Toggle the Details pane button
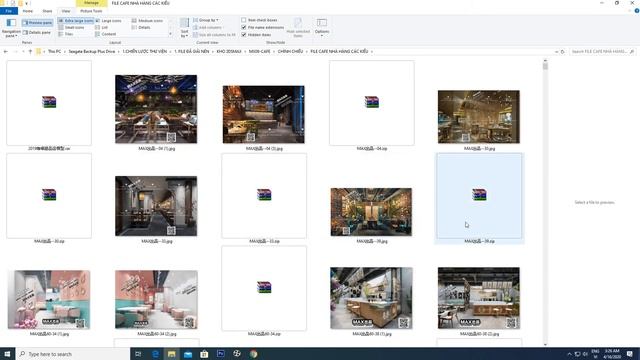This screenshot has width=640, height=360. tap(37, 32)
